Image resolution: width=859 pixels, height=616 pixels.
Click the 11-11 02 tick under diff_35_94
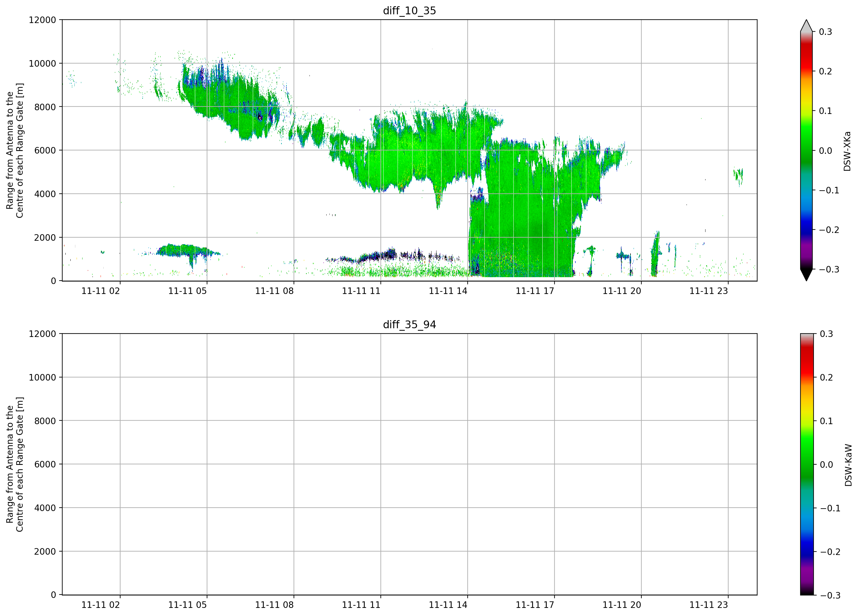101,605
